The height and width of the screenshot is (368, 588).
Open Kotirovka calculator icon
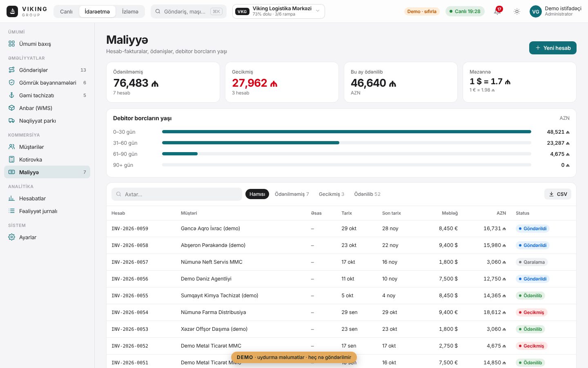pos(12,159)
